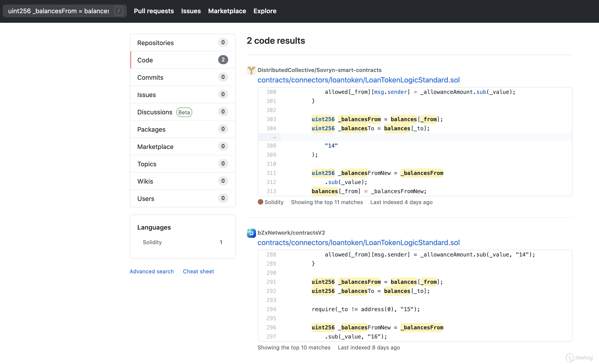Select the Commits filter in sidebar

click(150, 77)
